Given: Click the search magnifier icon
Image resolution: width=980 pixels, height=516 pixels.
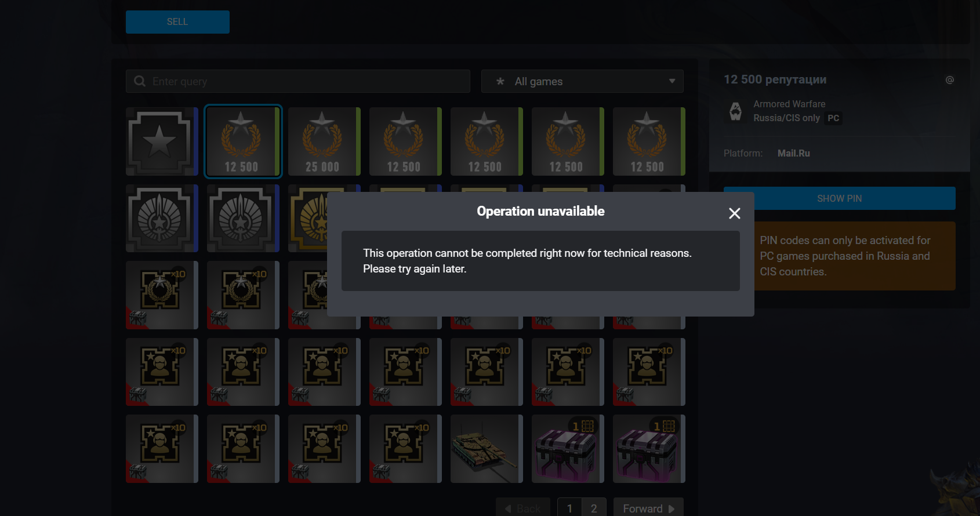Looking at the screenshot, I should [x=140, y=81].
